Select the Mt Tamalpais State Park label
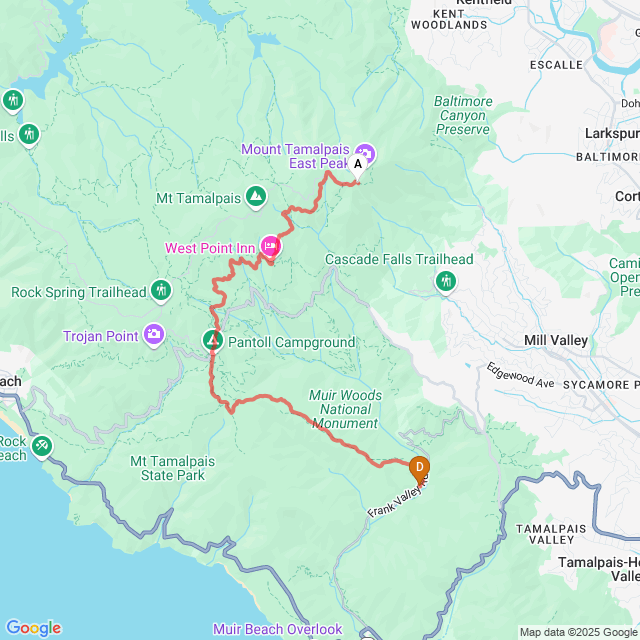 (173, 468)
